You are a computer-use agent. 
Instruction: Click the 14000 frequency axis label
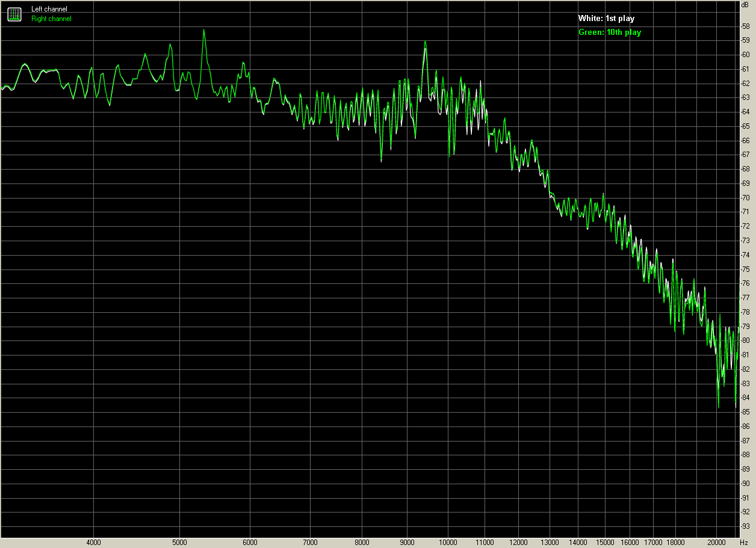(578, 543)
